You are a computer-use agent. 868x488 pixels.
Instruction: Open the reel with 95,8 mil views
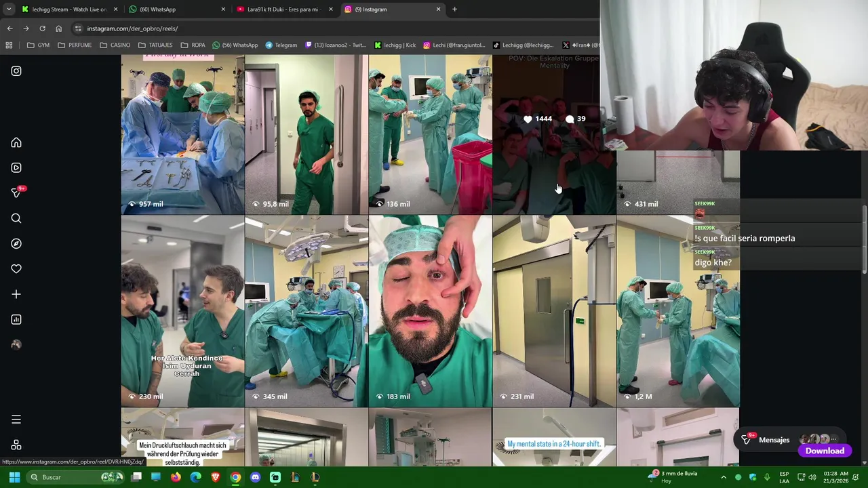307,134
